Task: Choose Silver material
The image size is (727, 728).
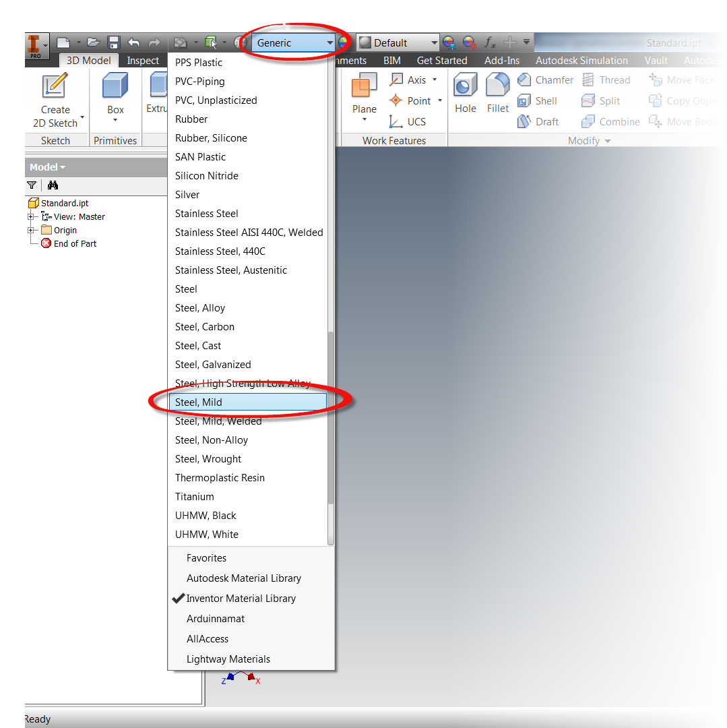Action: pos(248,195)
